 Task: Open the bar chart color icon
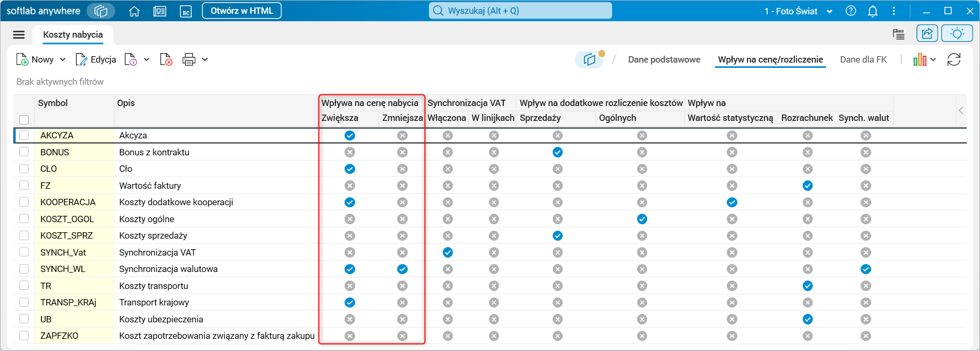919,59
